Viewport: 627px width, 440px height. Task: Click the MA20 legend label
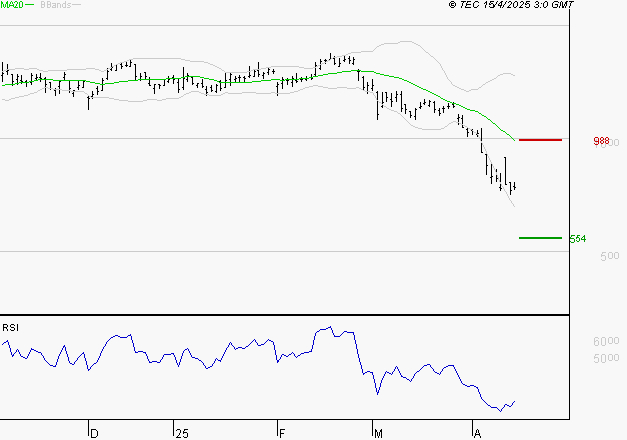click(x=12, y=5)
